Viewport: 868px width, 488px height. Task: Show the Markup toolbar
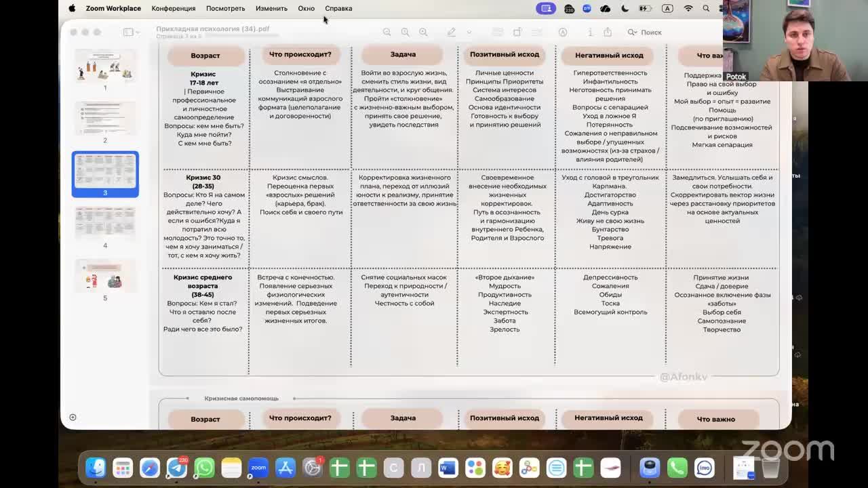tap(563, 32)
